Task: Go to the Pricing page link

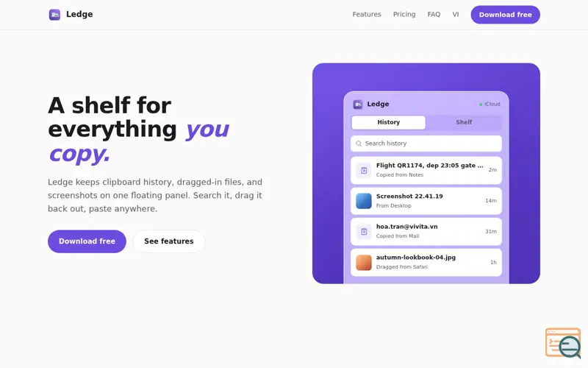Action: click(404, 14)
